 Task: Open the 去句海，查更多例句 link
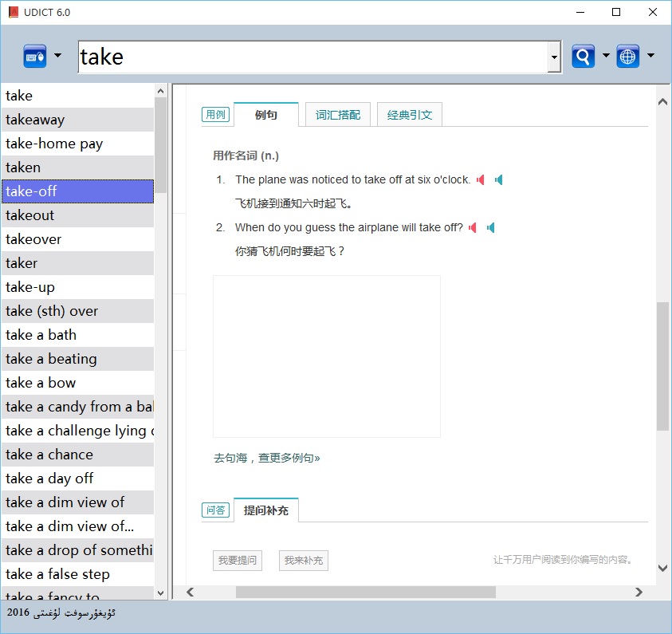coord(266,459)
